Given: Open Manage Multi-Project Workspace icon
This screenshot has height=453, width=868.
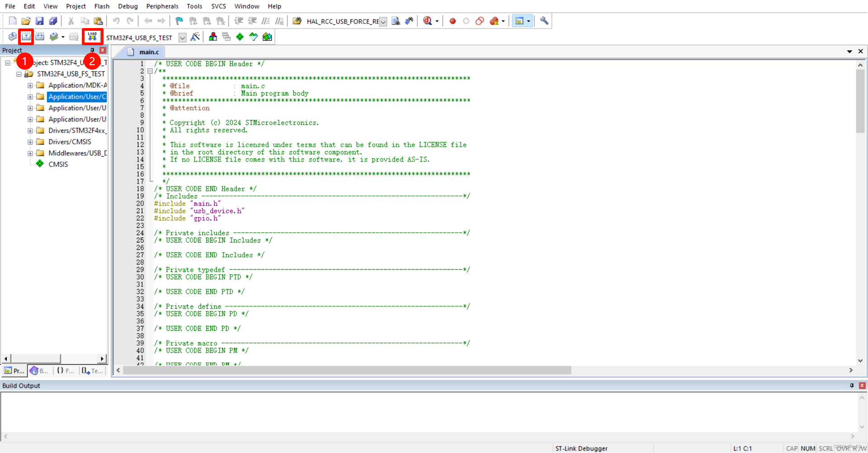Looking at the screenshot, I should coord(226,37).
